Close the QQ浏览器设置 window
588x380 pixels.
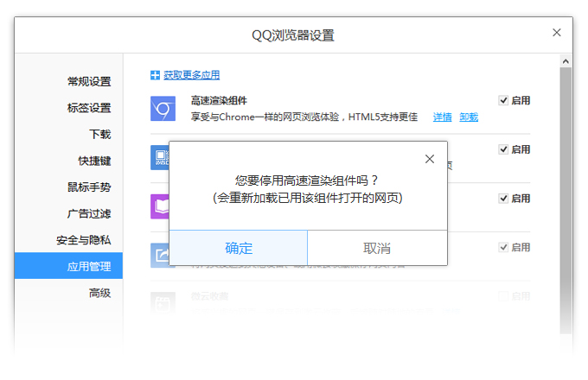tap(557, 33)
